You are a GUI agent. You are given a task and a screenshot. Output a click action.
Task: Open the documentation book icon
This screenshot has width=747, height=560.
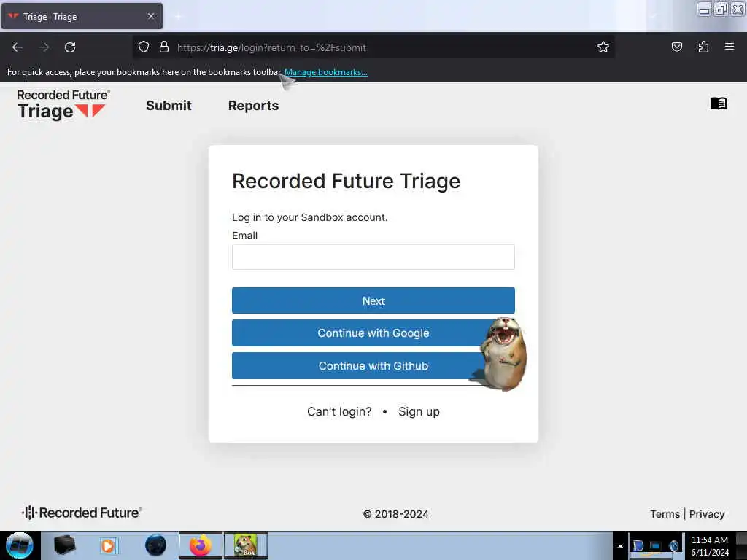pos(719,104)
